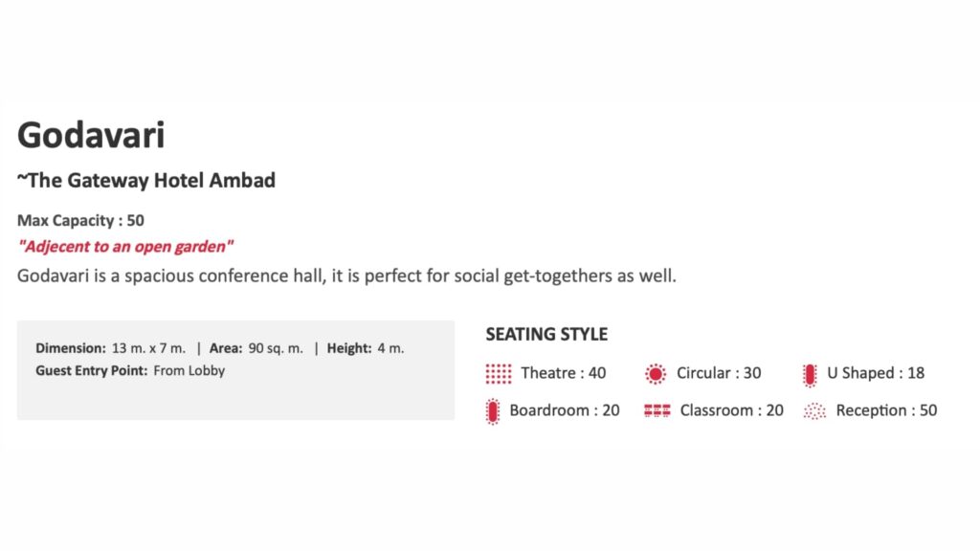980x551 pixels.
Task: Click the Classroom seating style icon
Action: pyautogui.click(x=657, y=411)
